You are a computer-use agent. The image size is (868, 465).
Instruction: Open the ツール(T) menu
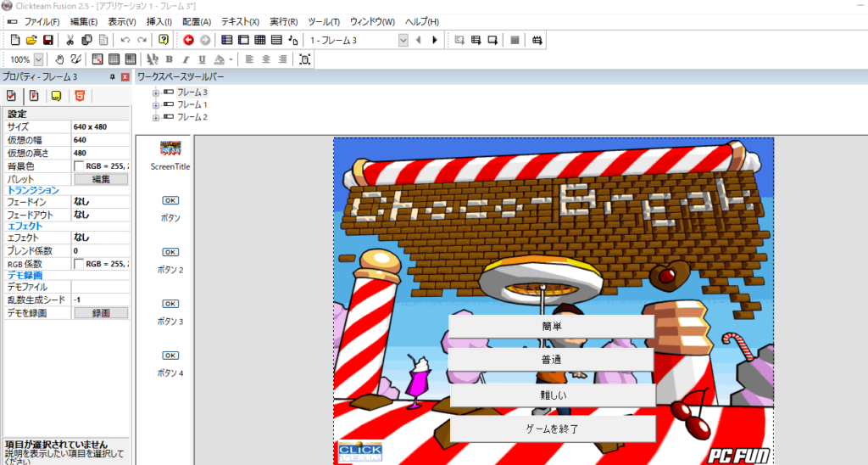(x=324, y=21)
